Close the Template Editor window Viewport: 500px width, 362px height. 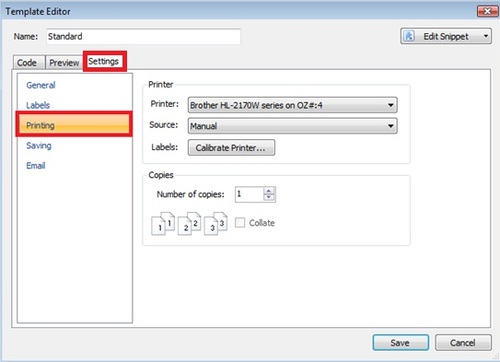(487, 11)
